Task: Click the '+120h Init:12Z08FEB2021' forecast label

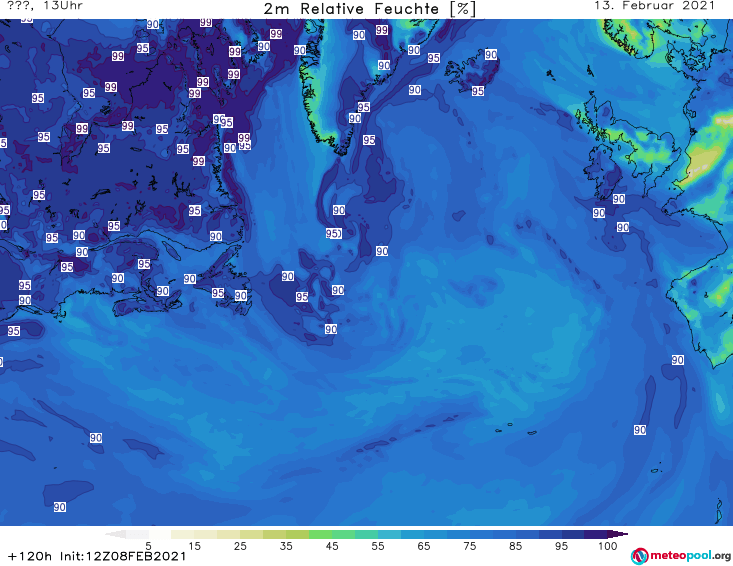Action: 97,556
